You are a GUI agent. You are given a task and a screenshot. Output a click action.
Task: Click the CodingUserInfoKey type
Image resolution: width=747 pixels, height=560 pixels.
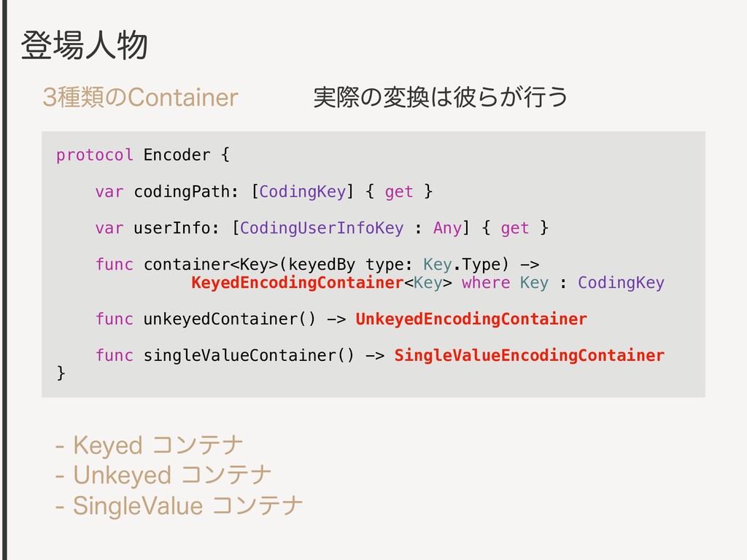tap(322, 228)
